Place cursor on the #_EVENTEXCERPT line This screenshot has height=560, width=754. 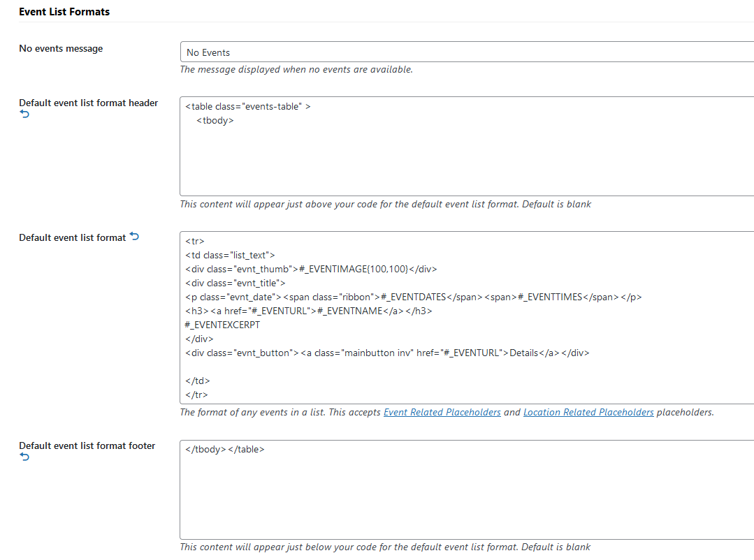222,325
